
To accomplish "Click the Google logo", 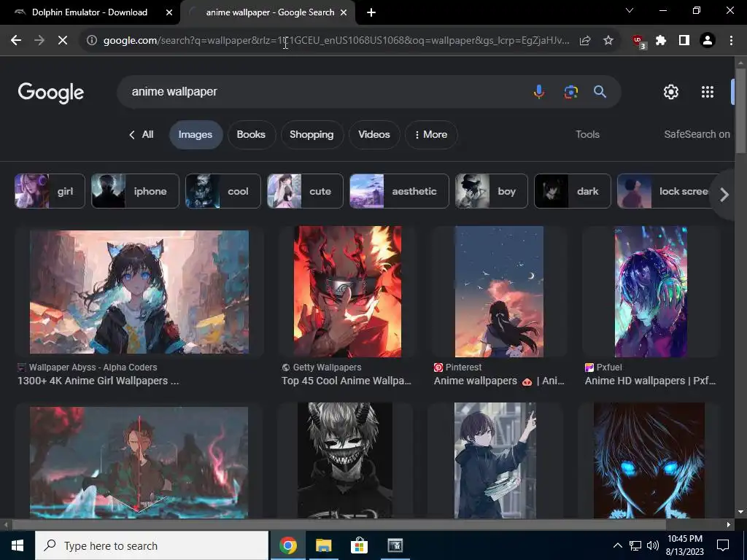I will [x=51, y=93].
